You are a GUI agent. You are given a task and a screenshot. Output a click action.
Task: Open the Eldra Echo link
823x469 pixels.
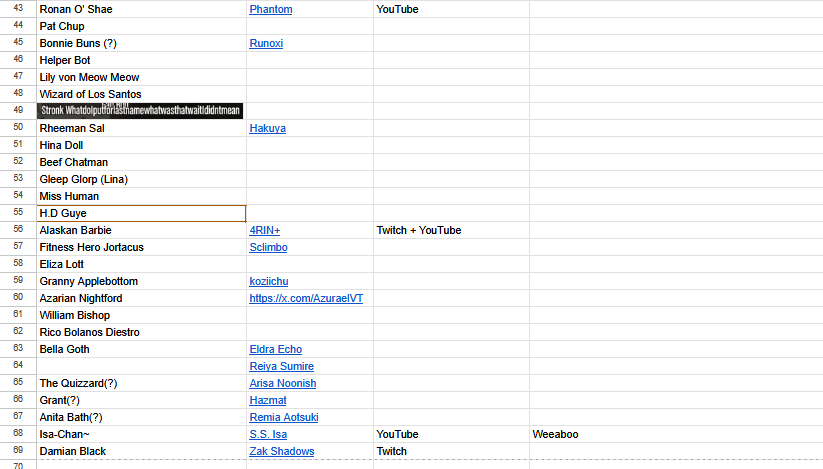tap(276, 349)
